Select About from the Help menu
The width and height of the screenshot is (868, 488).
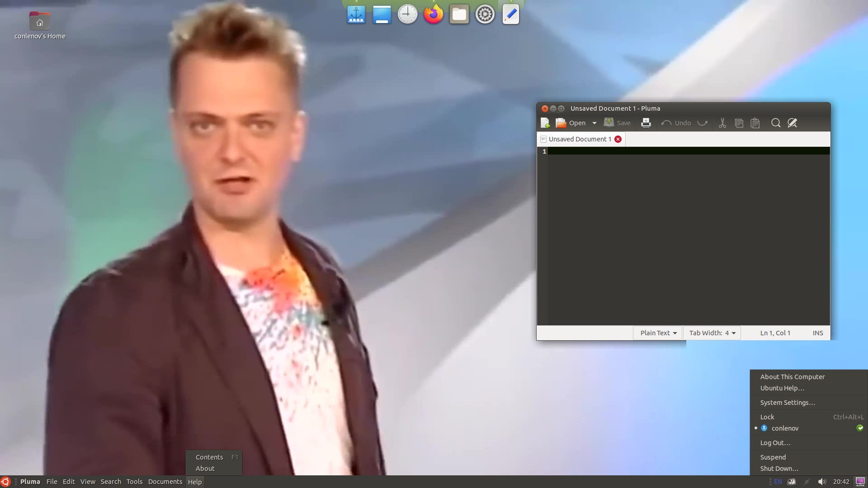pyautogui.click(x=214, y=469)
